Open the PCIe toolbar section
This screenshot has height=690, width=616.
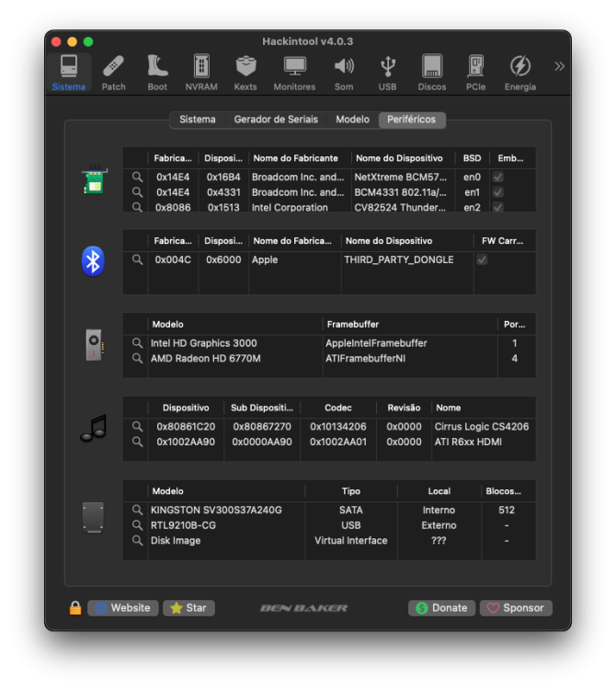(475, 73)
